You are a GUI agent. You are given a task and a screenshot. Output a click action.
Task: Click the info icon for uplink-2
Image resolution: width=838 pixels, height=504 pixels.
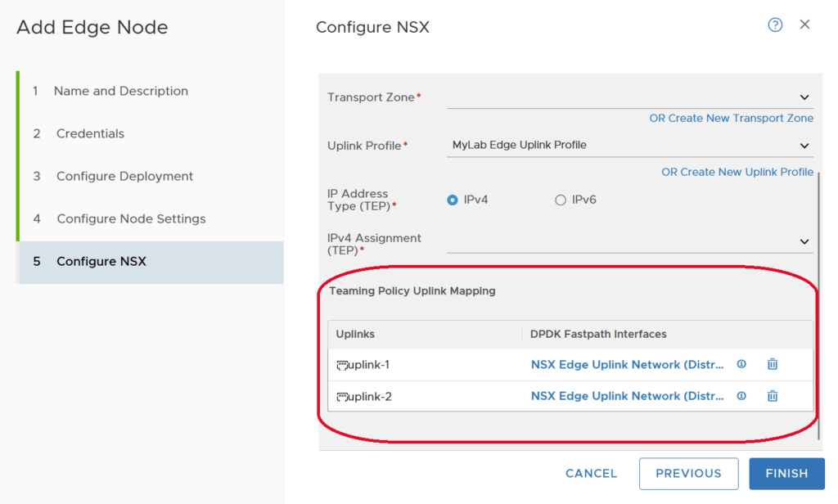click(741, 396)
